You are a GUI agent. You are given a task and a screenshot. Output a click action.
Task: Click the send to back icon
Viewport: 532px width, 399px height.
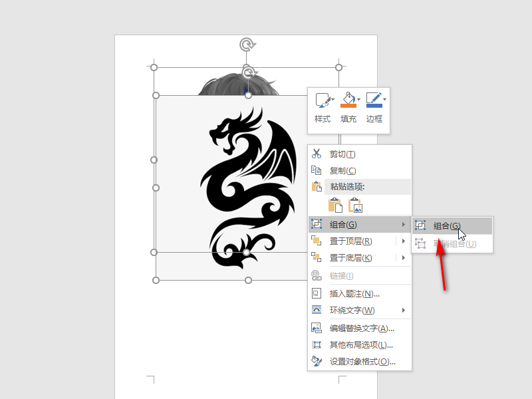coord(317,257)
